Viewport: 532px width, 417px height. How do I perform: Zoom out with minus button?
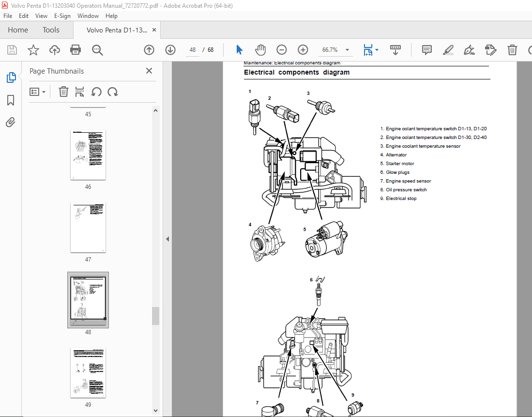point(282,50)
